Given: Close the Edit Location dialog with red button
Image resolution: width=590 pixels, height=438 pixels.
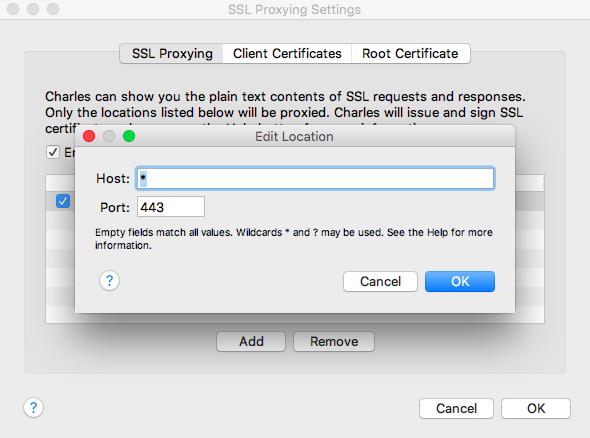Looking at the screenshot, I should pos(89,136).
